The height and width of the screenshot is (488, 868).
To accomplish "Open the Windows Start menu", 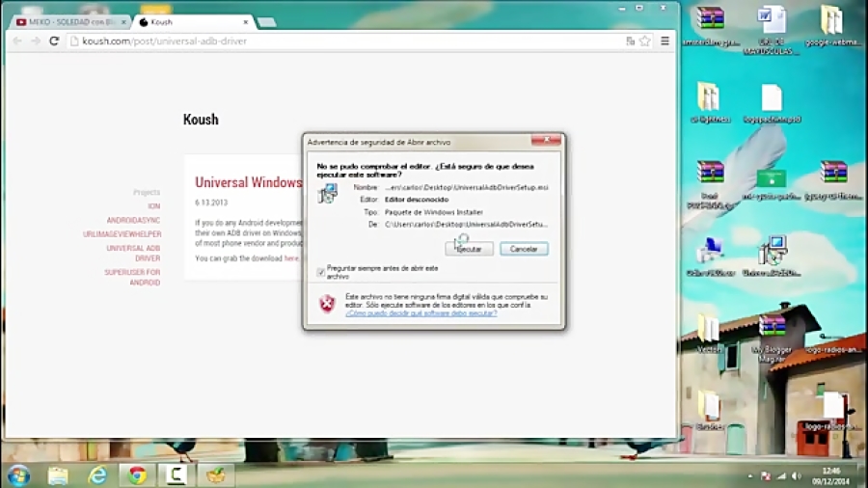I will pos(18,475).
